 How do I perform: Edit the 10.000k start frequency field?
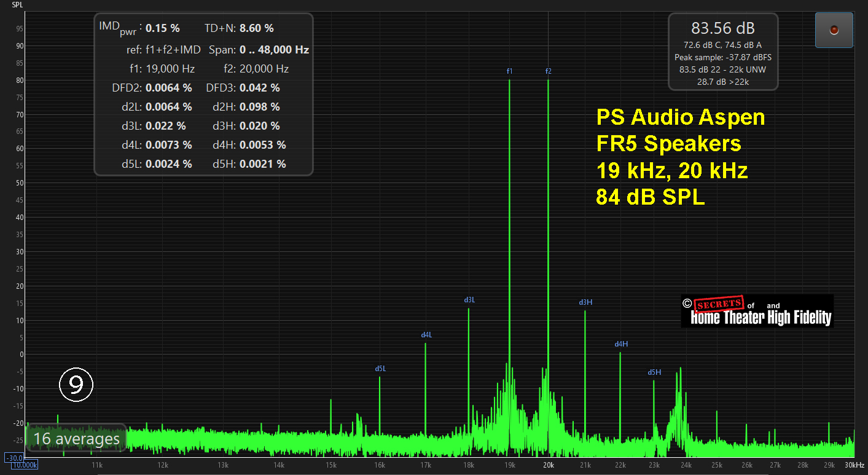pyautogui.click(x=25, y=465)
